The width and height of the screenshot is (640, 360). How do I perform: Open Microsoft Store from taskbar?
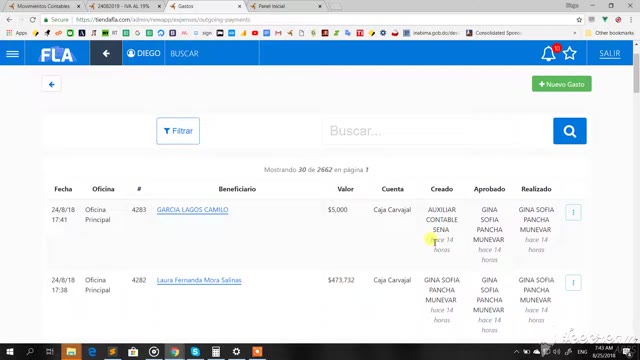click(133, 351)
